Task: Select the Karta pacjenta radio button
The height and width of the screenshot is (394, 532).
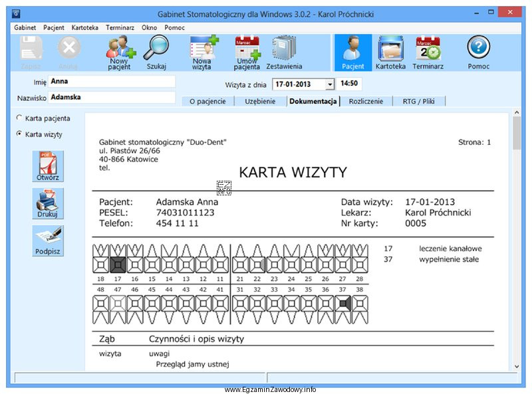Action: click(19, 118)
